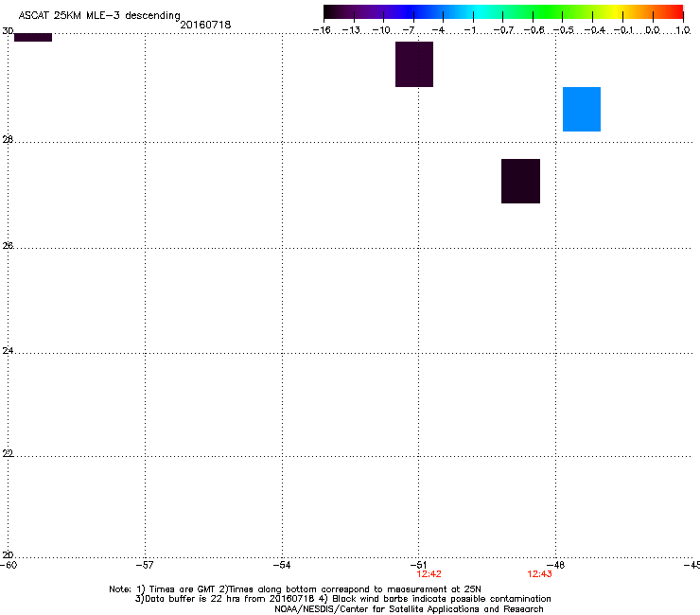Click the 26 latitude axis label

(x=8, y=246)
